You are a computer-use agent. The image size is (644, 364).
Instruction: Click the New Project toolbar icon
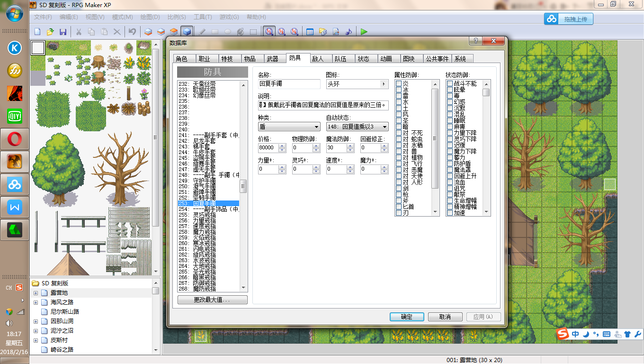[38, 32]
